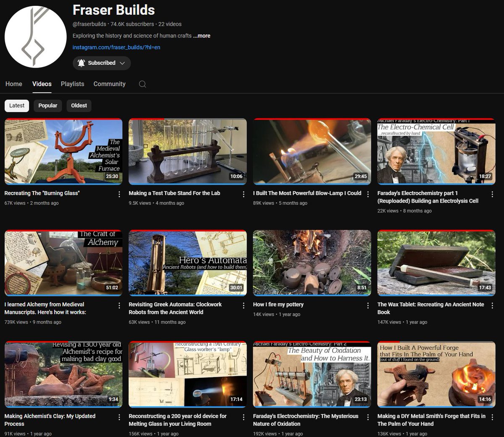This screenshot has width=504, height=437.
Task: Play the glass worker's lamp thumbnail
Action: point(188,374)
